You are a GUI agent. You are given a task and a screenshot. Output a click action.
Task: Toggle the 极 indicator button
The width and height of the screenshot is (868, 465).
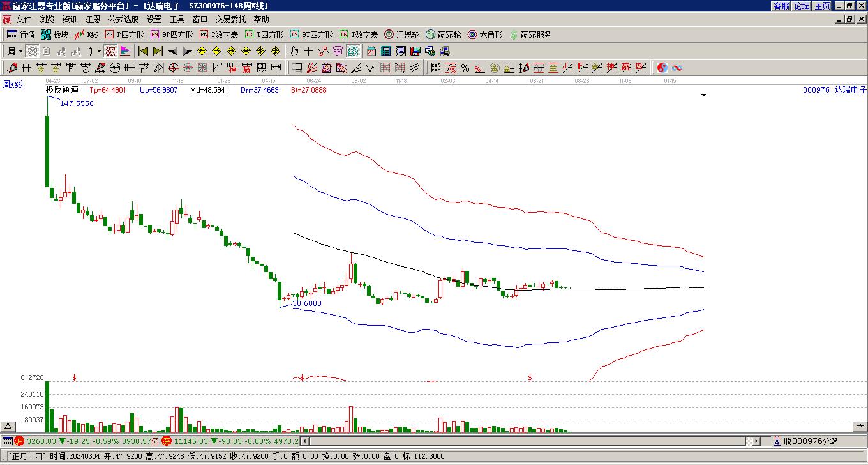[110, 51]
